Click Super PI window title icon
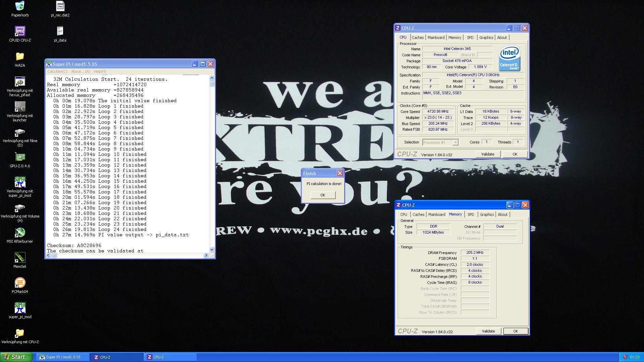The height and width of the screenshot is (362, 644). click(49, 64)
